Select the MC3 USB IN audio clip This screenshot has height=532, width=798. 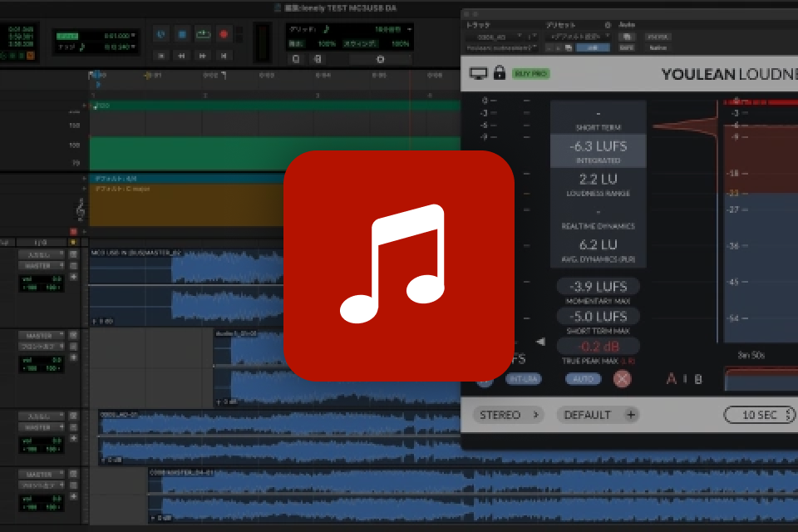(186, 287)
